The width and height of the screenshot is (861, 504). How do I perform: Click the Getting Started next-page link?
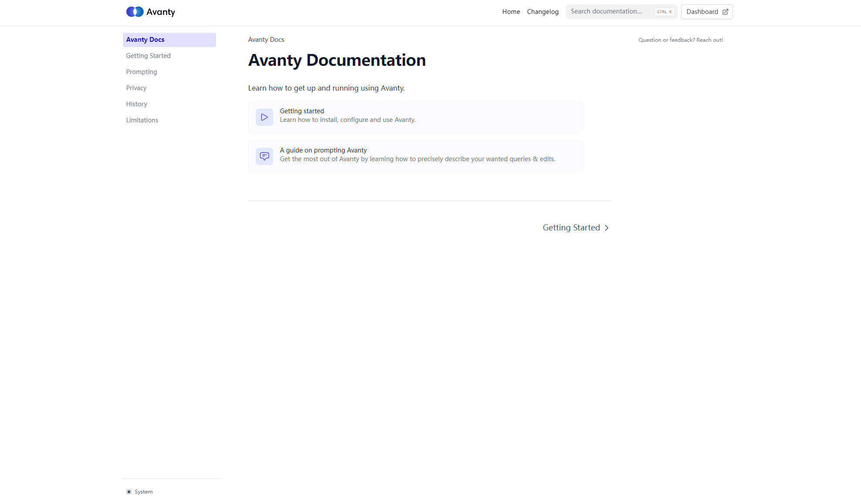tap(571, 228)
